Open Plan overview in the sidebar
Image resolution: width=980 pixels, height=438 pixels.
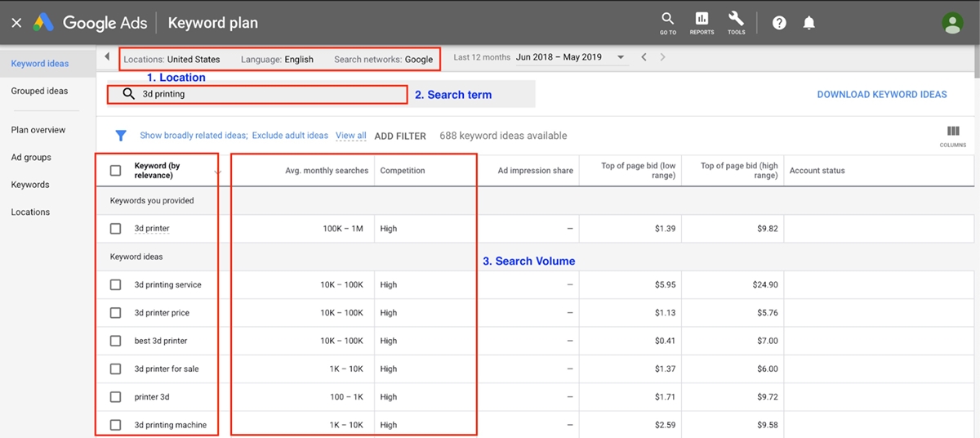[x=38, y=130]
